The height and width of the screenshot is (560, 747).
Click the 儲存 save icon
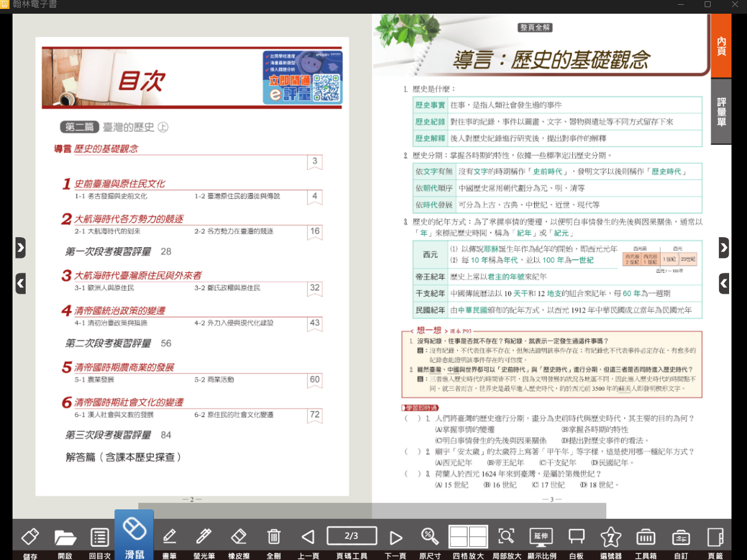(x=30, y=537)
